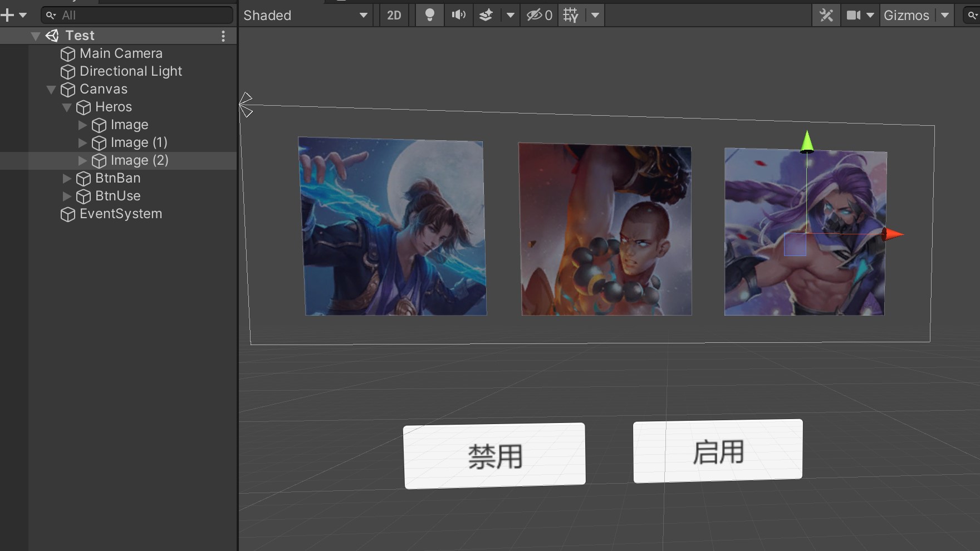Toggle hidden objects visibility (eye 0) icon
Viewport: 980px width, 551px height.
pos(539,15)
